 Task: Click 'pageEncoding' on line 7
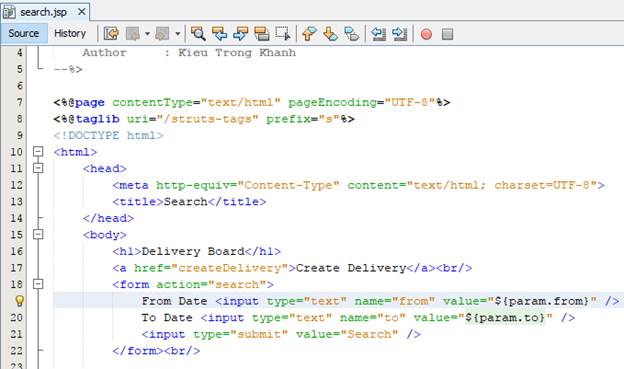pyautogui.click(x=332, y=102)
